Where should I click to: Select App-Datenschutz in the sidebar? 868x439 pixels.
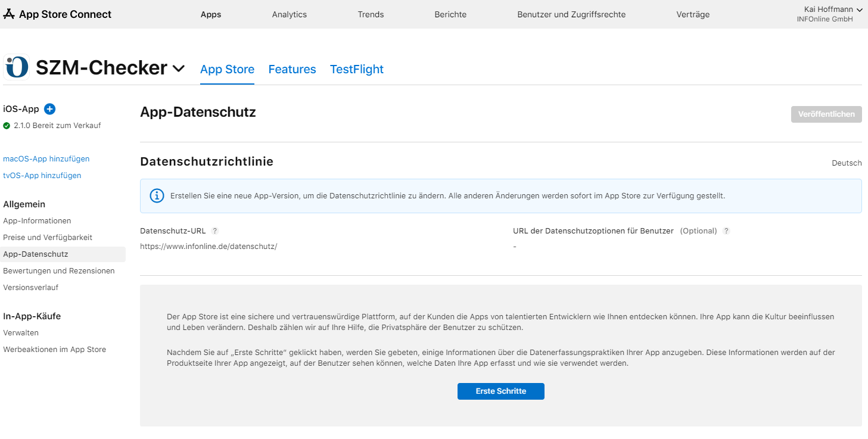pos(63,254)
